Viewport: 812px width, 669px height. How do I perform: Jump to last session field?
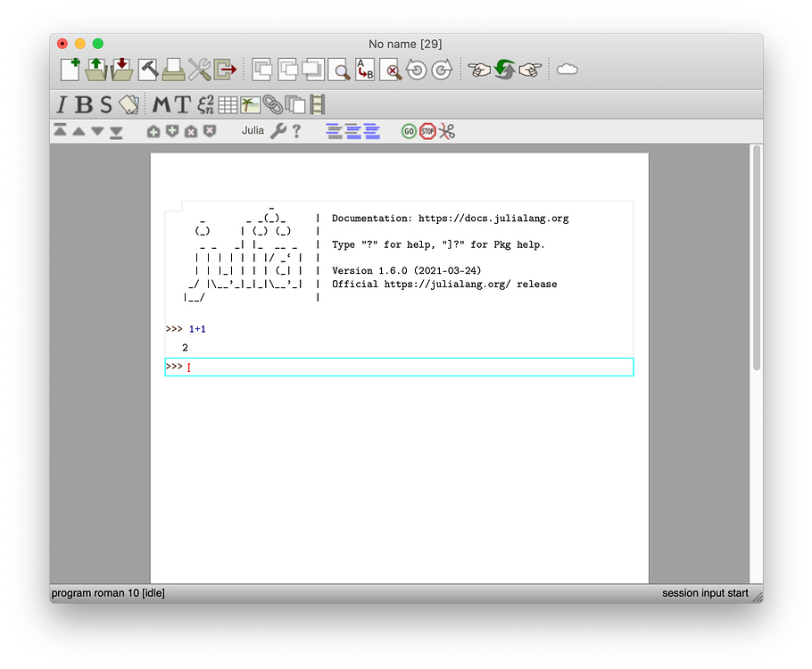(116, 133)
